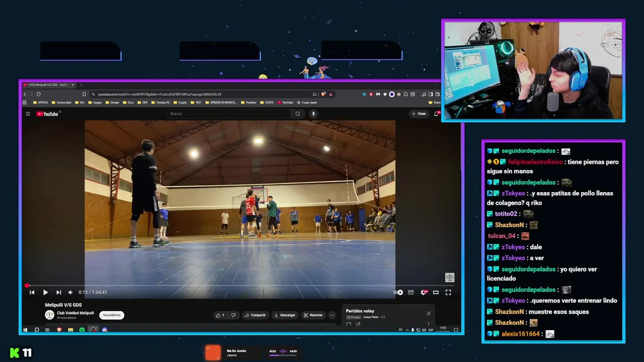Screen dimensions: 644x362
Task: Toggle playlist shuffle icon
Action: [x=358, y=324]
